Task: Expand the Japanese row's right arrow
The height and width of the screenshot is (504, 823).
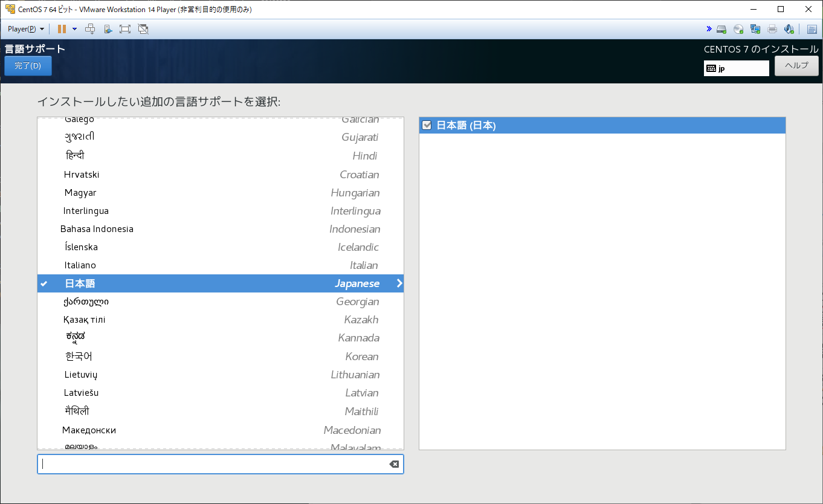Action: [399, 283]
